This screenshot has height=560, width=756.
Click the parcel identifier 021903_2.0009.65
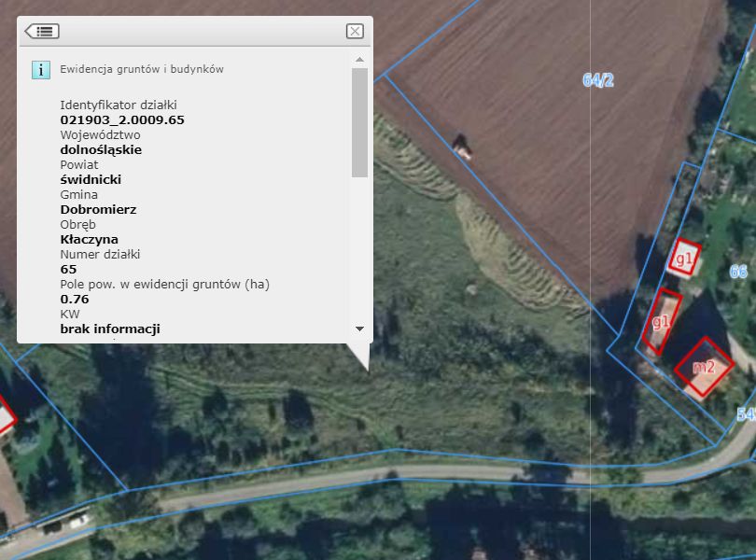[x=122, y=120]
